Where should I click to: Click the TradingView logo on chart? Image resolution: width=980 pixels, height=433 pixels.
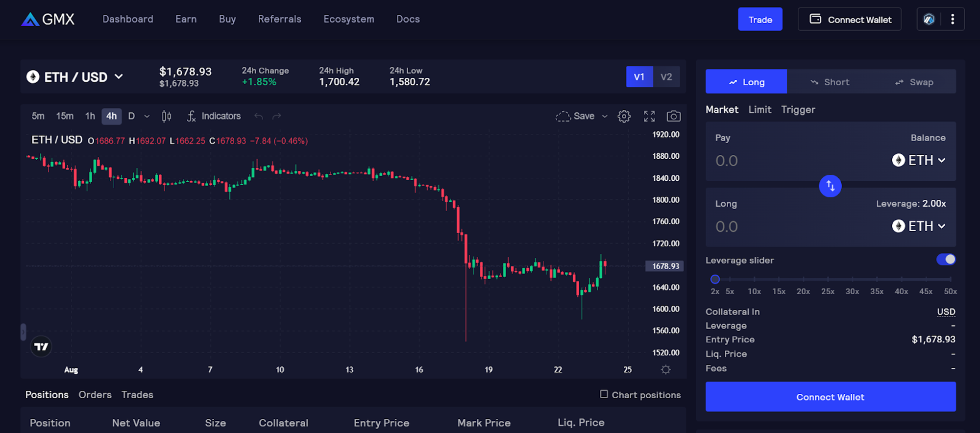[41, 347]
